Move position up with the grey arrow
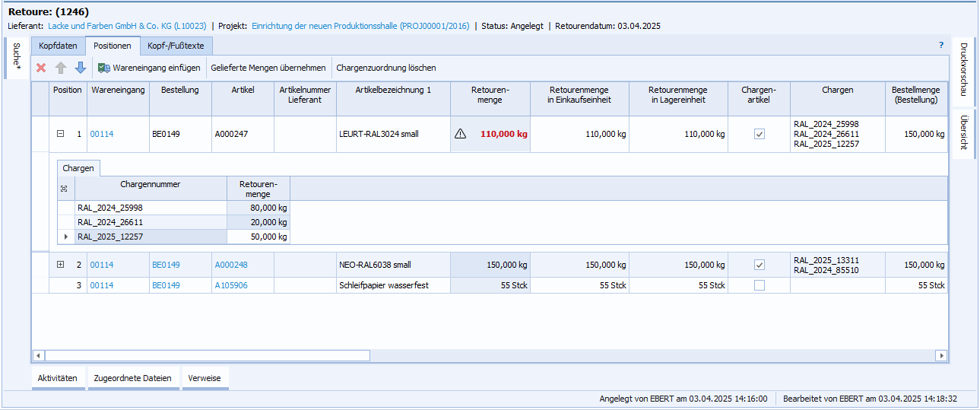980x410 pixels. click(61, 68)
